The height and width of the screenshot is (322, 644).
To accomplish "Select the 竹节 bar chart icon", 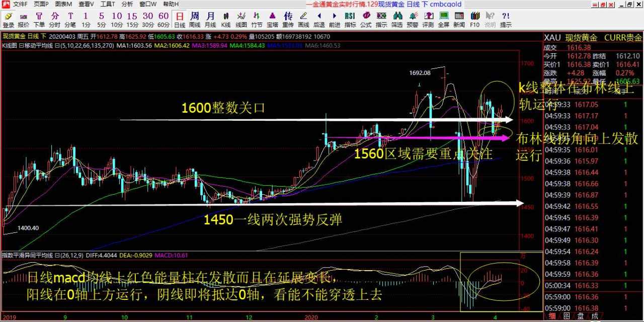I will point(257,20).
